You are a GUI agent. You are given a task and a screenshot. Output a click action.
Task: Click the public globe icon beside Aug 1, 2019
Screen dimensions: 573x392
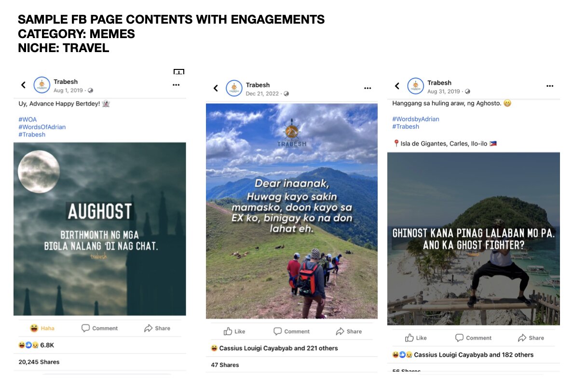click(91, 90)
